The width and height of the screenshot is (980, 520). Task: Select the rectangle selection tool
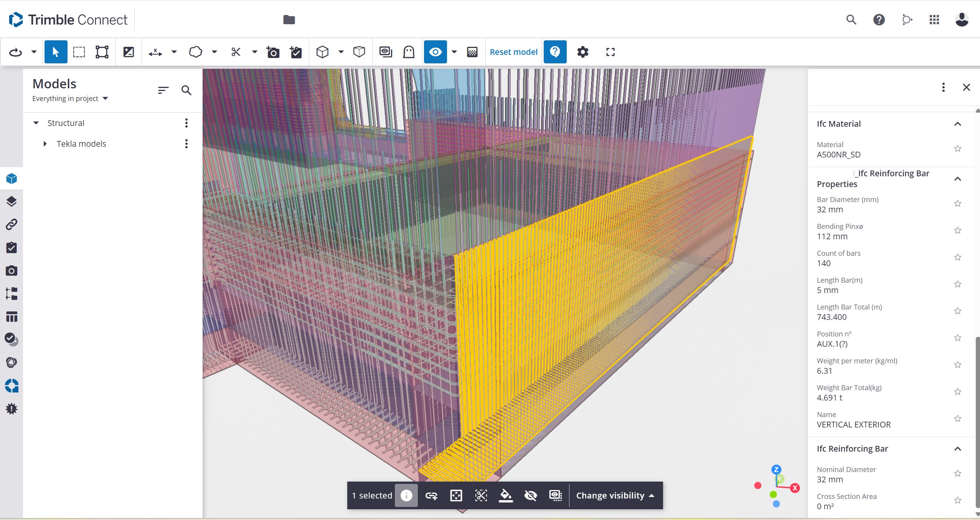(79, 52)
